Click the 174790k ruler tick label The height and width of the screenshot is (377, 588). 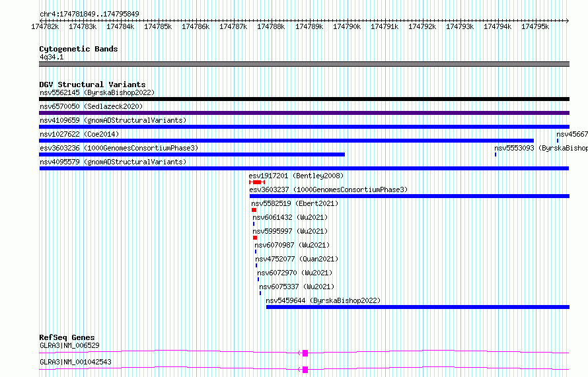click(347, 26)
